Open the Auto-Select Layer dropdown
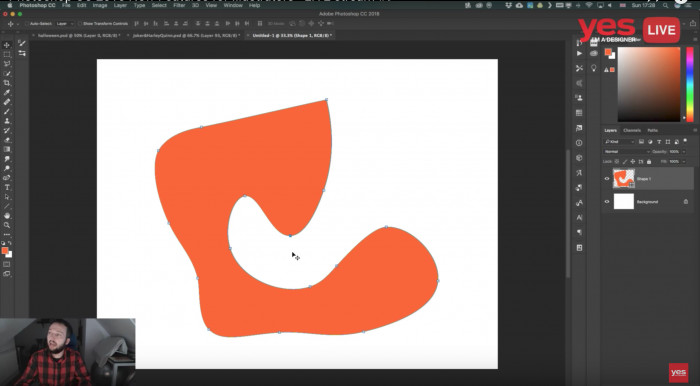The height and width of the screenshot is (386, 700). point(65,24)
